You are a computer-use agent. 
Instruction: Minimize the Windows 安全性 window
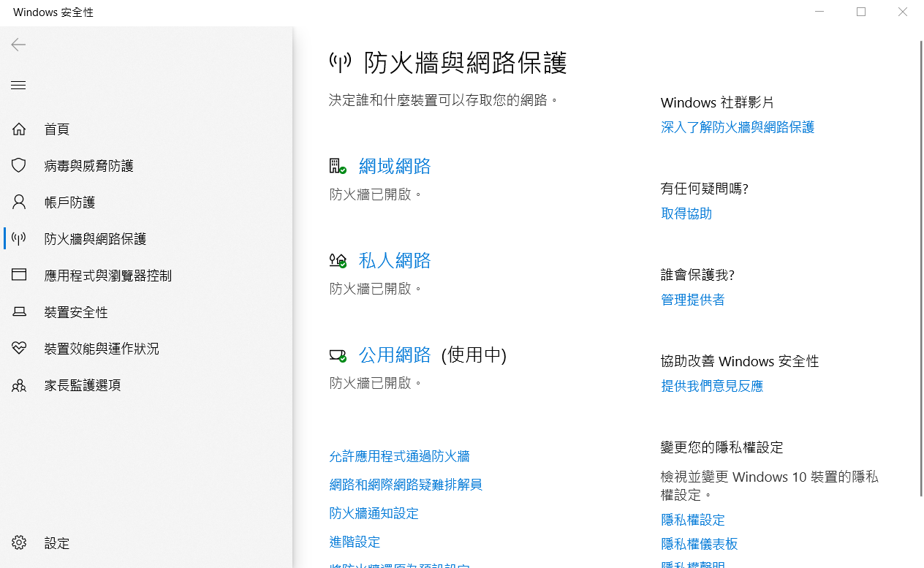pyautogui.click(x=820, y=12)
